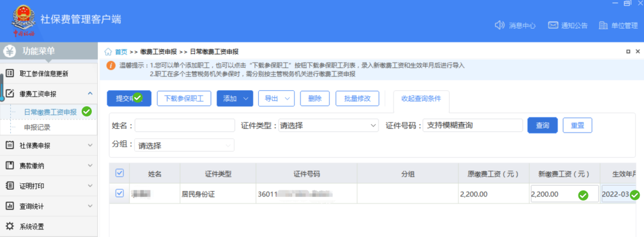Click the 姓名 column header

click(x=155, y=173)
